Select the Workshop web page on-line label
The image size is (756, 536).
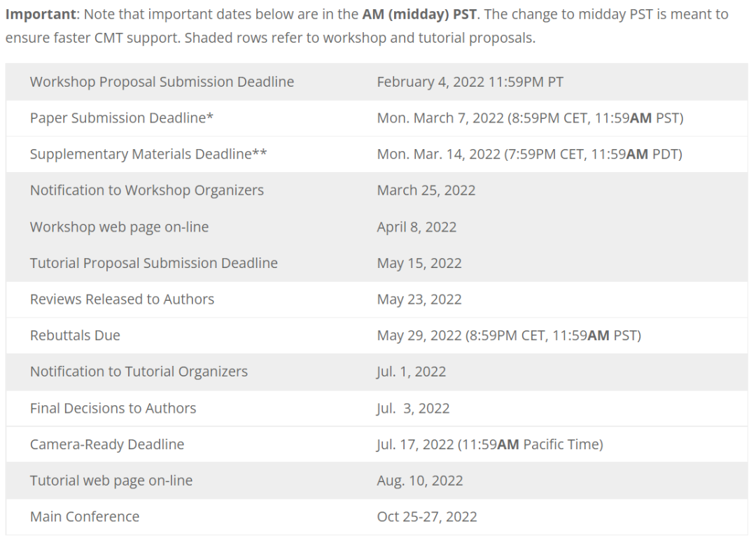[119, 227]
